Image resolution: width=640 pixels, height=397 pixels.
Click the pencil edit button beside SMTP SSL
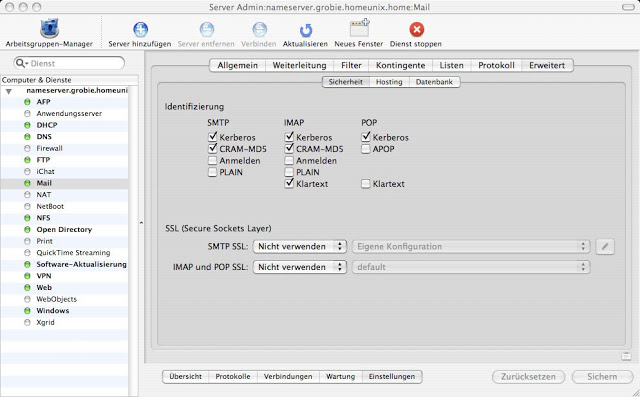click(605, 246)
